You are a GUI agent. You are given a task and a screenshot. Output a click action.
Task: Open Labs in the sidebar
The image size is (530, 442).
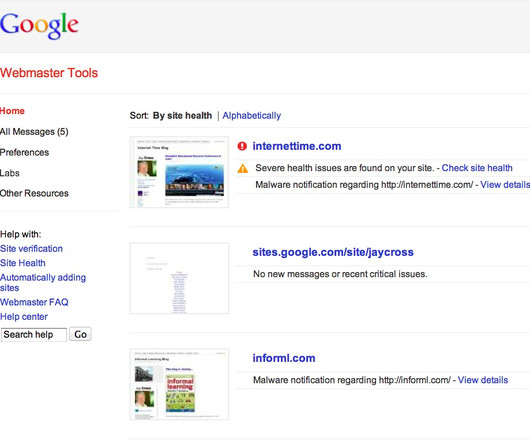pos(10,173)
